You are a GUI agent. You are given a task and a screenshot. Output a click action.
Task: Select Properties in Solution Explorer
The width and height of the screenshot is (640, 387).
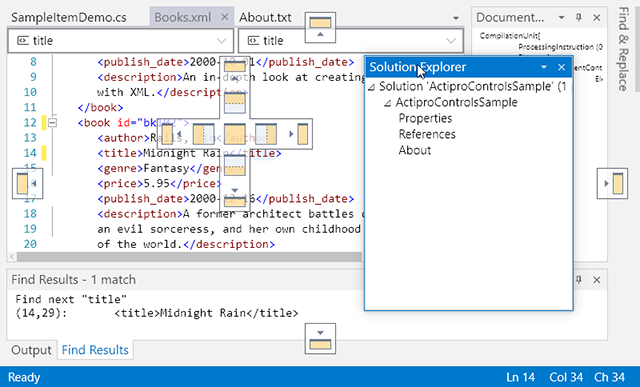tap(425, 118)
